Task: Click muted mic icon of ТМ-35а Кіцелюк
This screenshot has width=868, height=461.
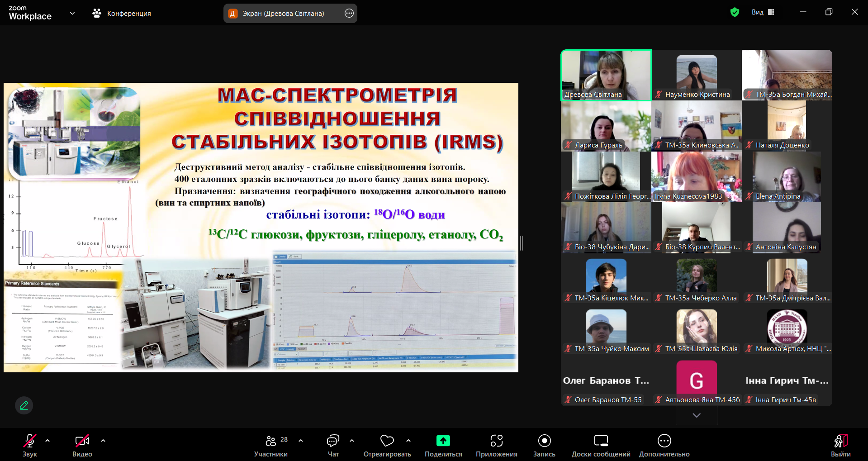Action: click(568, 298)
